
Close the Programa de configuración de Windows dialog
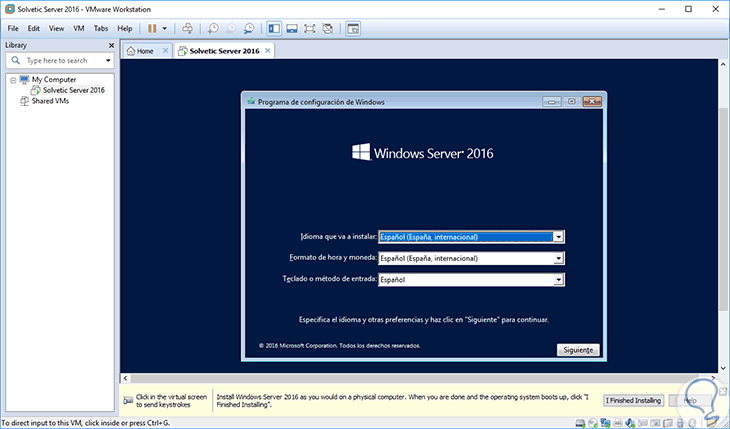592,101
